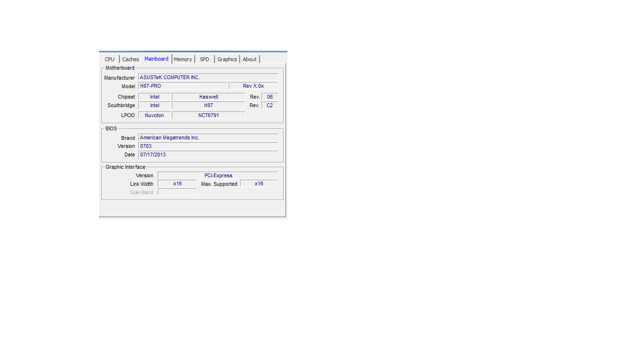Select the H87 southbridge value
This screenshot has height=364, width=644.
pos(209,105)
